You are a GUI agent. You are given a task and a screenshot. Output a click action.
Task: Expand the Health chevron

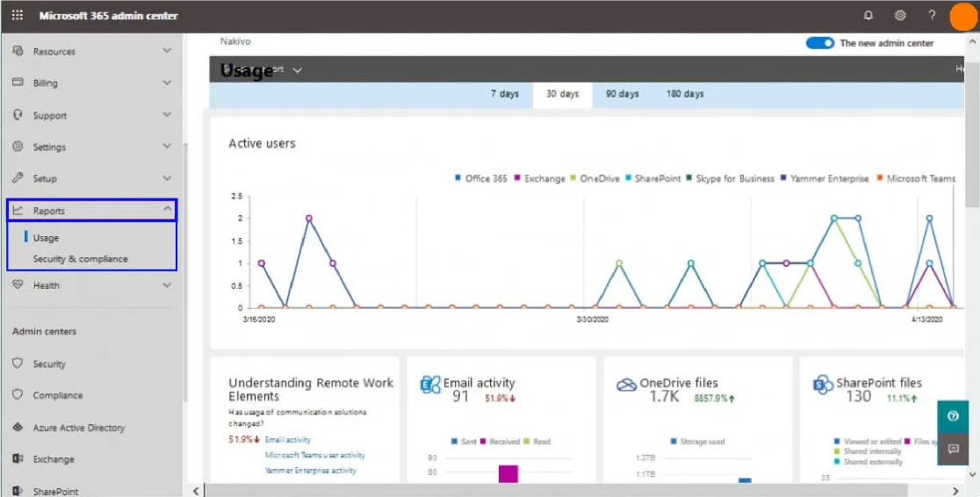tap(167, 285)
